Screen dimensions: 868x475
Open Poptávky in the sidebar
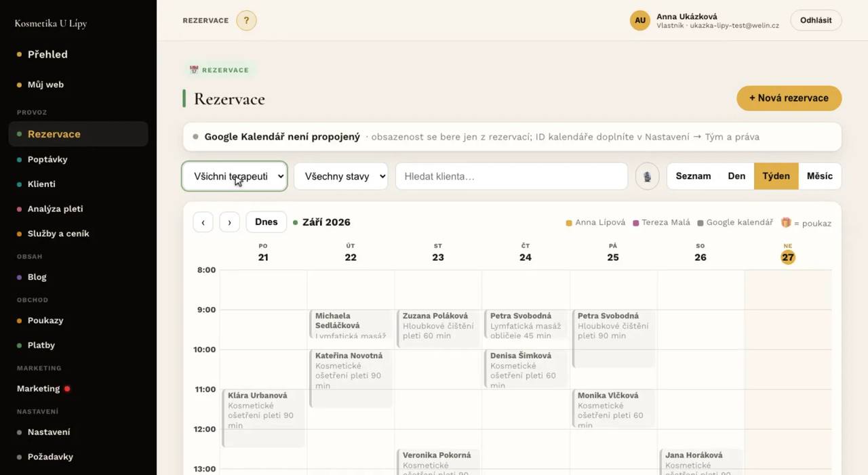click(47, 159)
